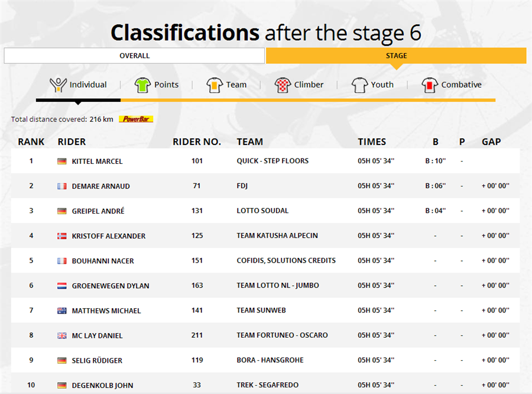The height and width of the screenshot is (394, 532).
Task: Open the LOTTO SOUDAL team link
Action: 262,211
